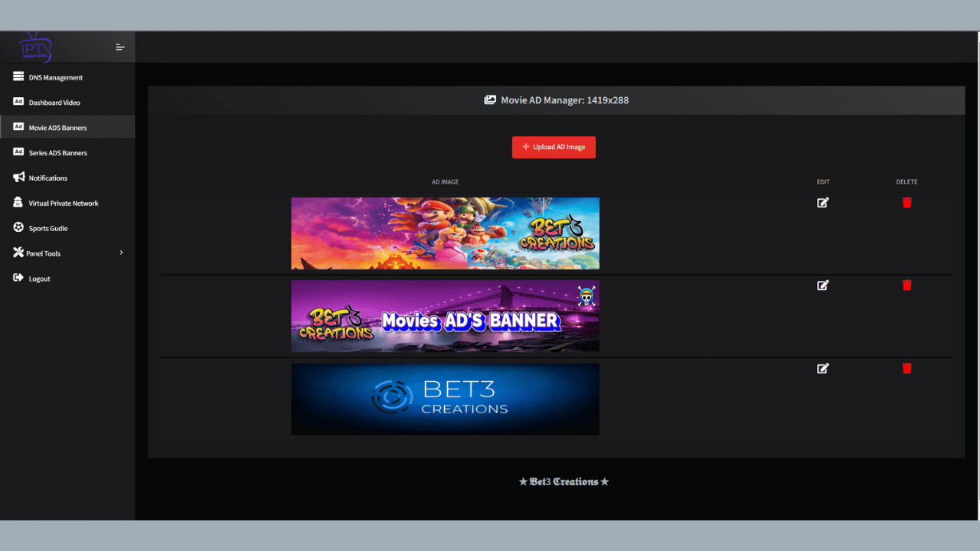Click the Mario movie banner thumbnail
This screenshot has width=980, height=551.
[445, 233]
